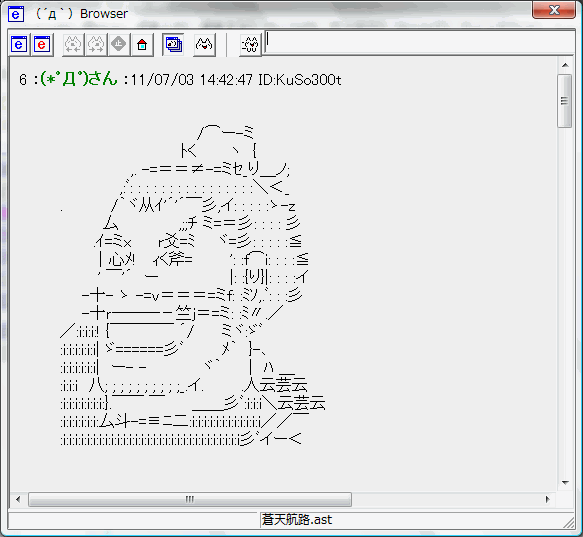Click the green poster name (*ﾟДﾟ)さん
This screenshot has height=537, width=583.
point(79,79)
